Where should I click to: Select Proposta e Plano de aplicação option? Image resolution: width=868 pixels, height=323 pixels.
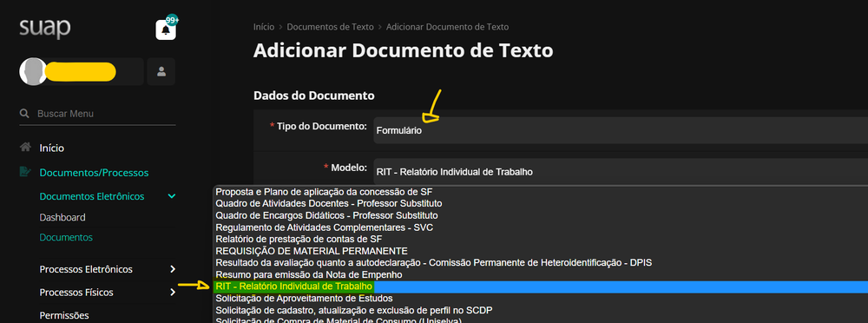(x=540, y=192)
